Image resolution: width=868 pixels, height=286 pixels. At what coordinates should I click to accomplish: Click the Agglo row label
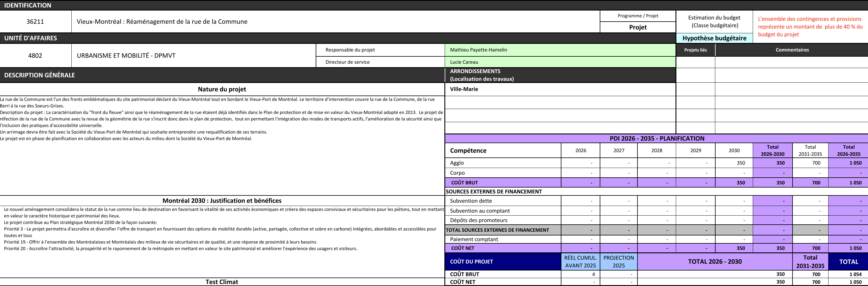457,163
